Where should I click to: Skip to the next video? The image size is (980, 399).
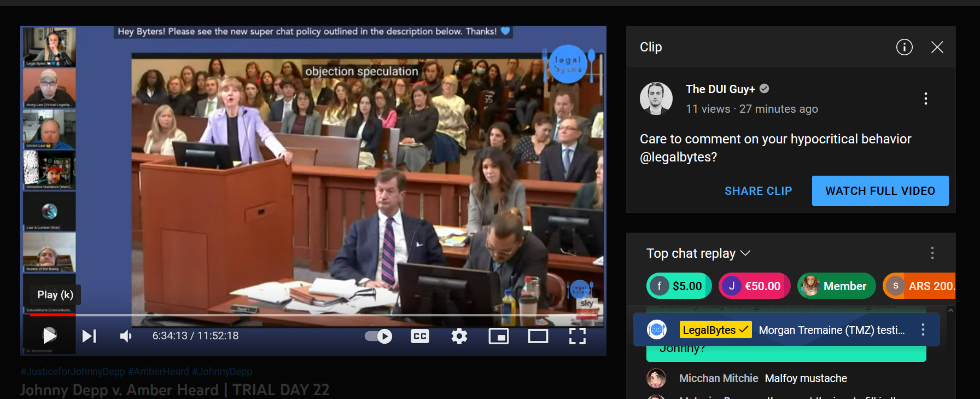point(89,336)
